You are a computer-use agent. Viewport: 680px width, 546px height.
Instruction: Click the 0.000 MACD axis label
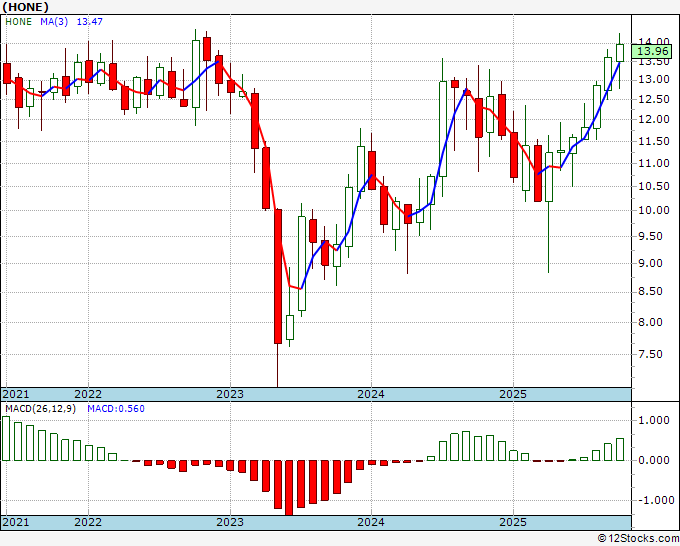pyautogui.click(x=654, y=460)
